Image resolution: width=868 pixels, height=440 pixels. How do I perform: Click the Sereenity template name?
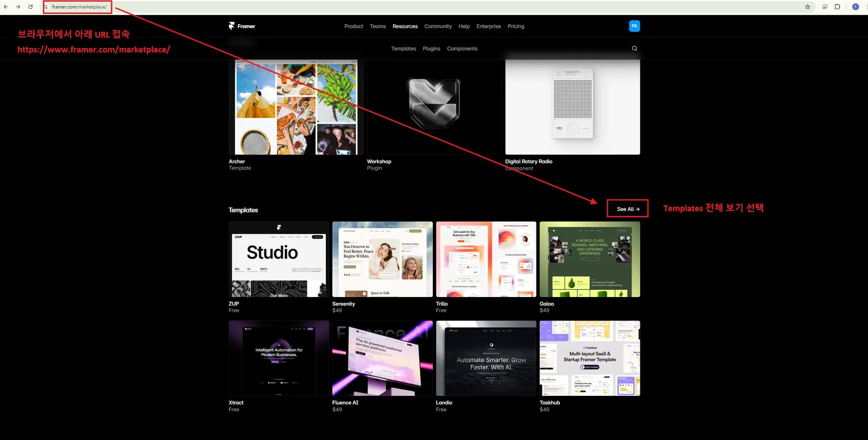344,304
